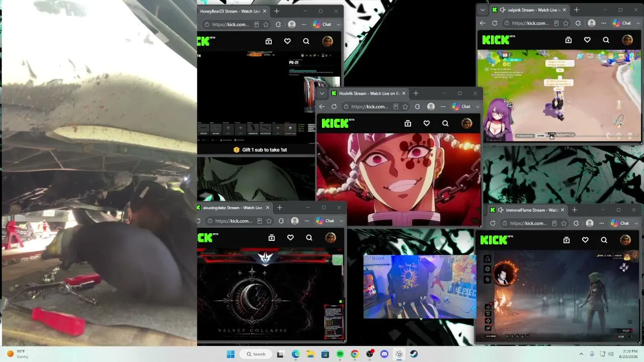
Task: Reload the page in ImmoralFlame window
Action: [493, 223]
